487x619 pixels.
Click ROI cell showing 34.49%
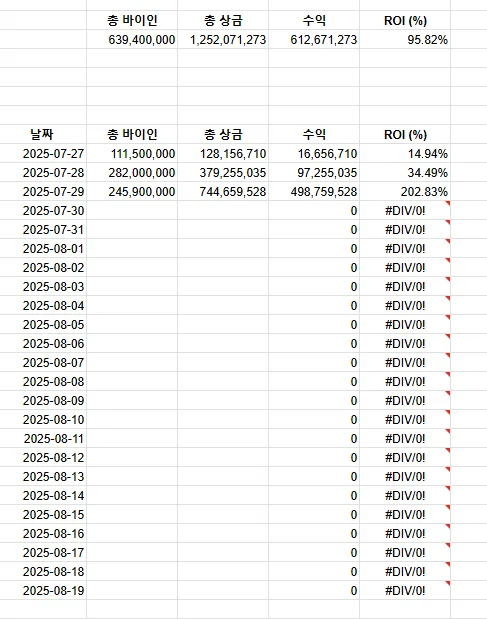(x=405, y=173)
